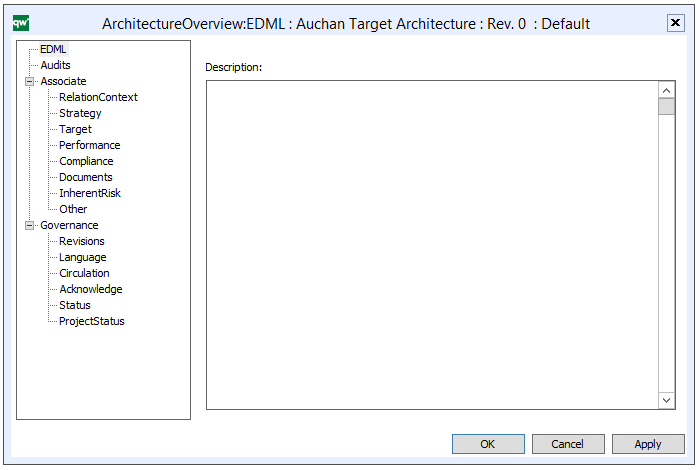Screen dimensions: 700x470
Task: Open Compliance in the tree
Action: pos(86,161)
